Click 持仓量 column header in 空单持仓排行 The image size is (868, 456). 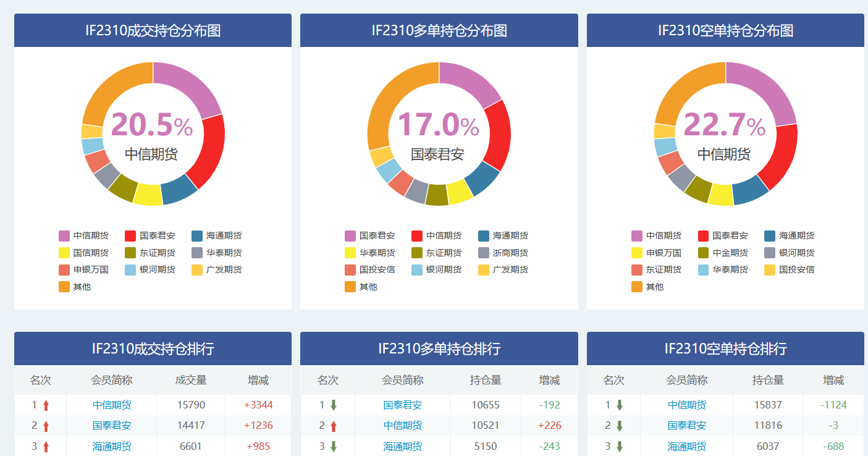768,380
